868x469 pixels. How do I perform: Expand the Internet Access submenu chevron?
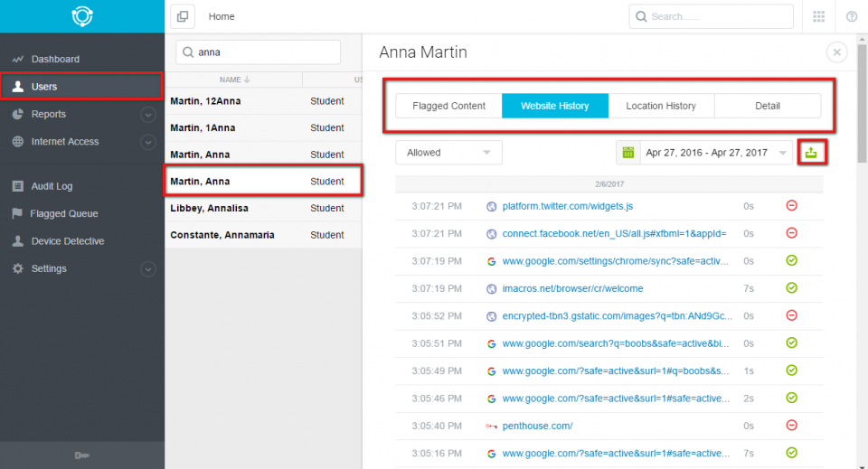147,142
